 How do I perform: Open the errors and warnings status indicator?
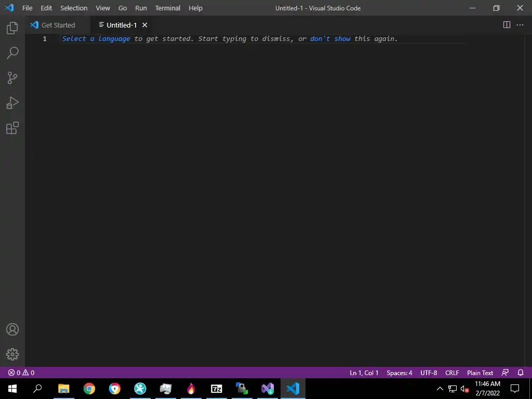click(x=21, y=373)
